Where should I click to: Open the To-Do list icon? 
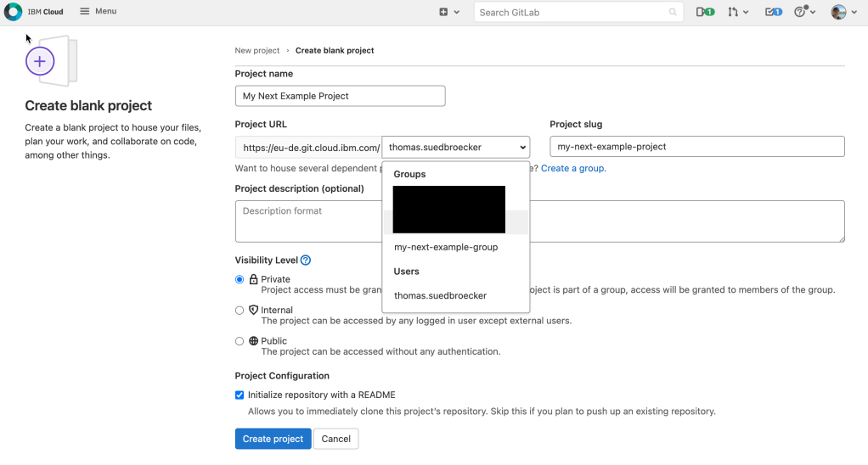(773, 12)
